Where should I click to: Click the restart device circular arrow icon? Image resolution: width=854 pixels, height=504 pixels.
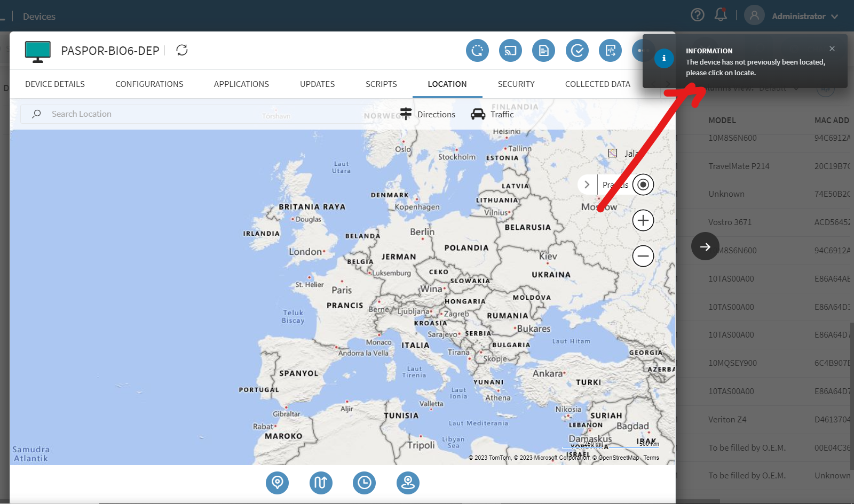[477, 51]
